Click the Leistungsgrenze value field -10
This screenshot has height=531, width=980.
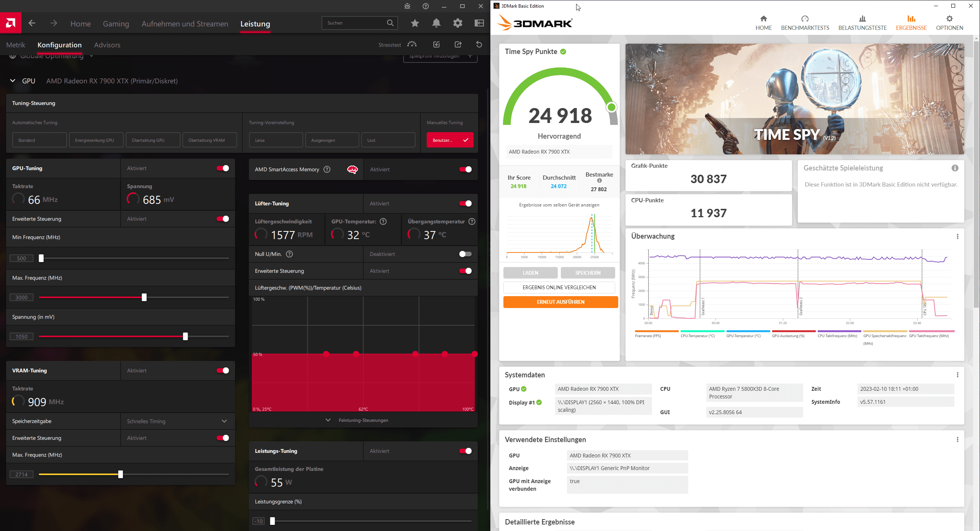tap(259, 521)
